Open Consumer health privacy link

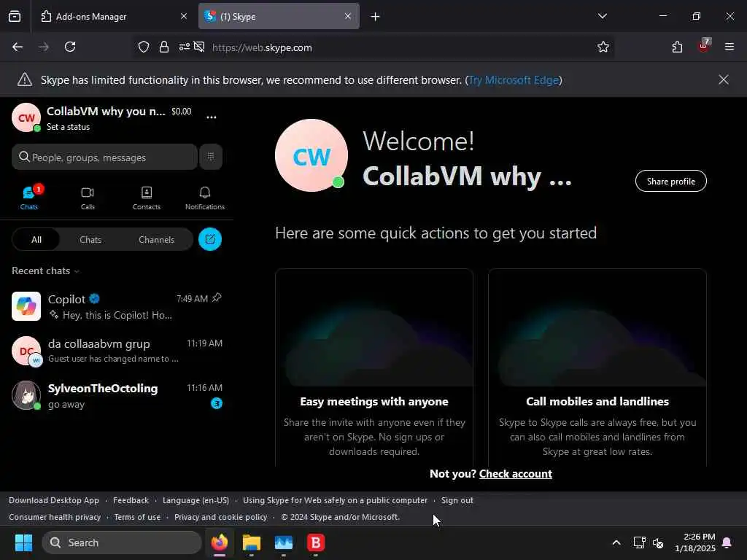coord(55,517)
